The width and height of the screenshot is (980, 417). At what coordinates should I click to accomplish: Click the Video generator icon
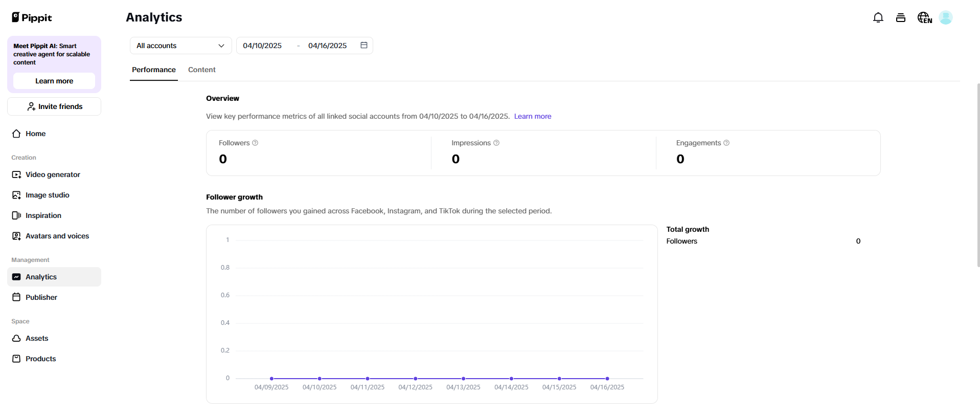click(16, 174)
